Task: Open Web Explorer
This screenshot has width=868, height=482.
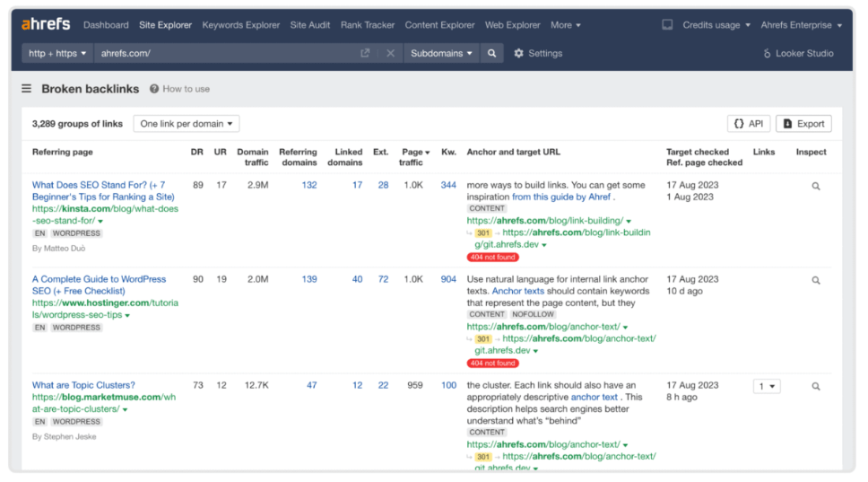Action: tap(513, 25)
